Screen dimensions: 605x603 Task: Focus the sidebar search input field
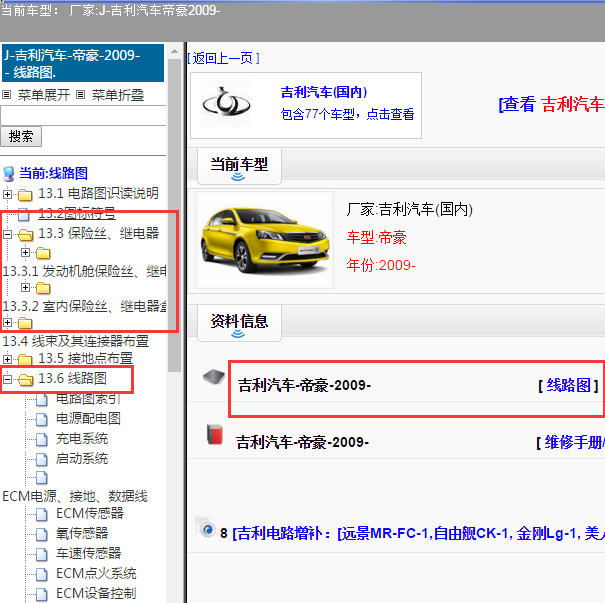tap(83, 115)
